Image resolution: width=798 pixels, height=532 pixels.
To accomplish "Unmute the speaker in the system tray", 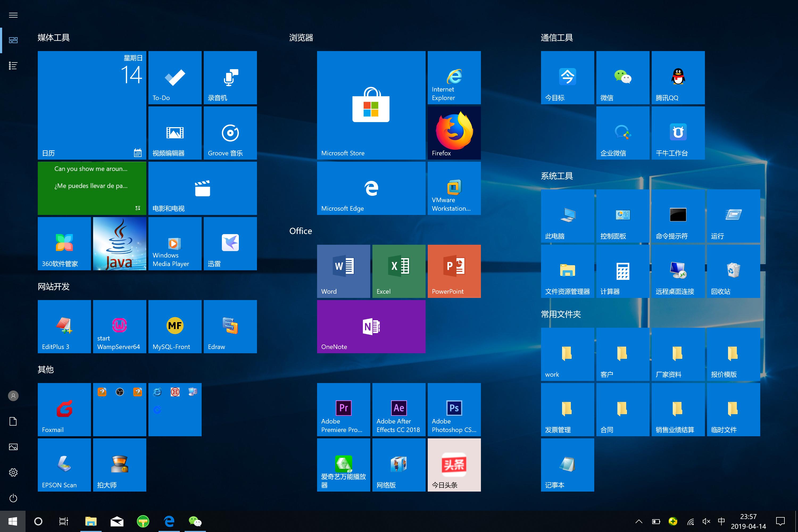I will pyautogui.click(x=706, y=521).
